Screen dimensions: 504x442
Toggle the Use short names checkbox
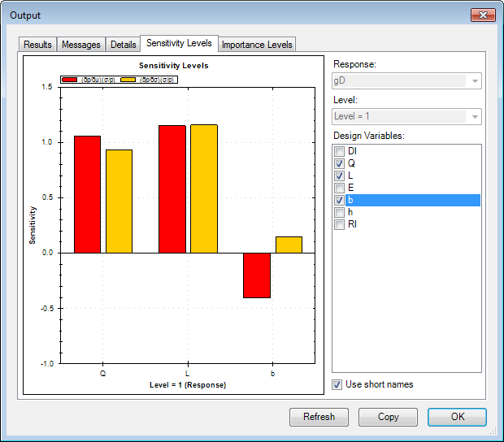pyautogui.click(x=338, y=384)
